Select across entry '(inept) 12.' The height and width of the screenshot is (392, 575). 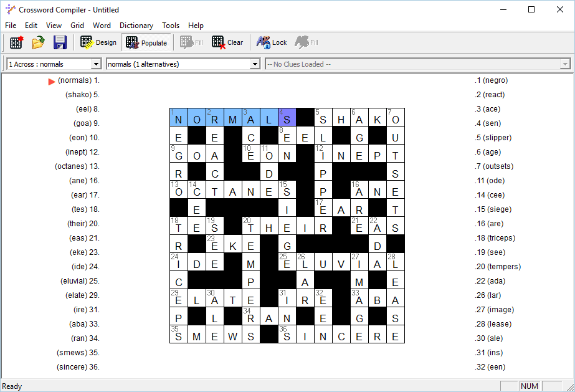pyautogui.click(x=82, y=152)
